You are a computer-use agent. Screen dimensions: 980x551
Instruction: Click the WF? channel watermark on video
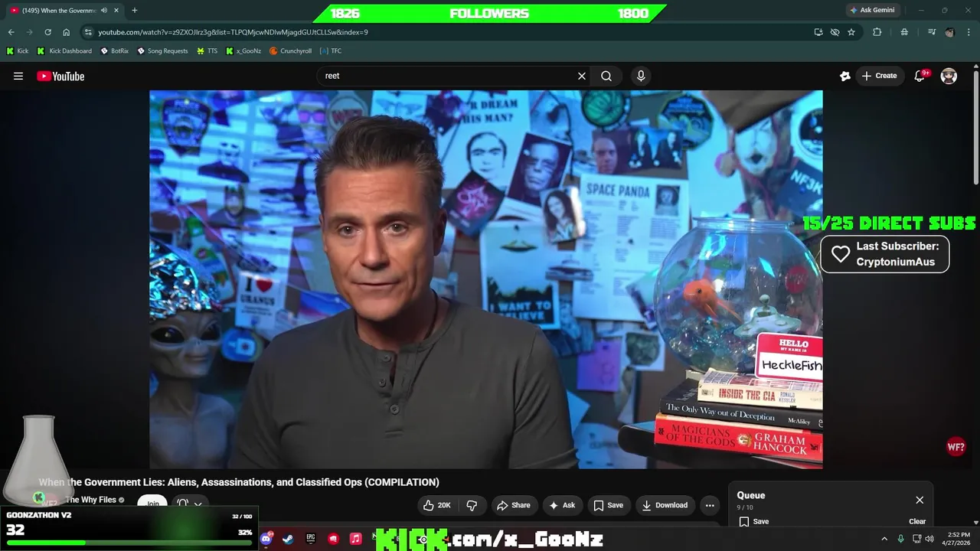(955, 448)
